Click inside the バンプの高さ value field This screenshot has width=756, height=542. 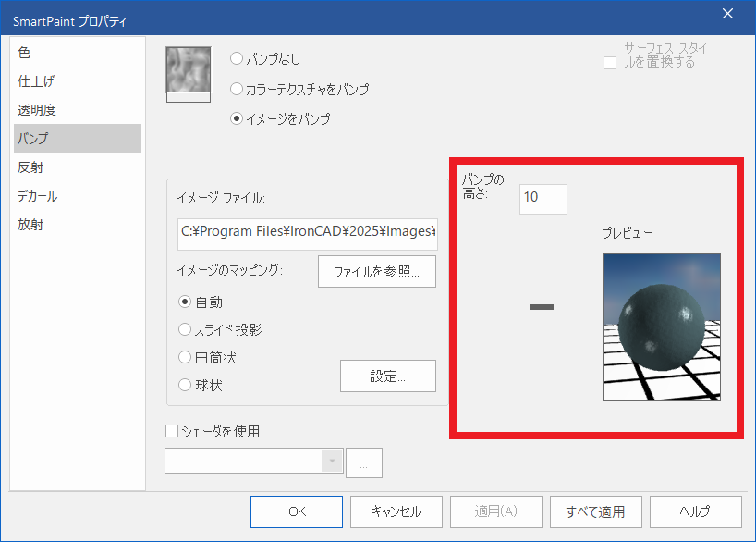tap(543, 199)
